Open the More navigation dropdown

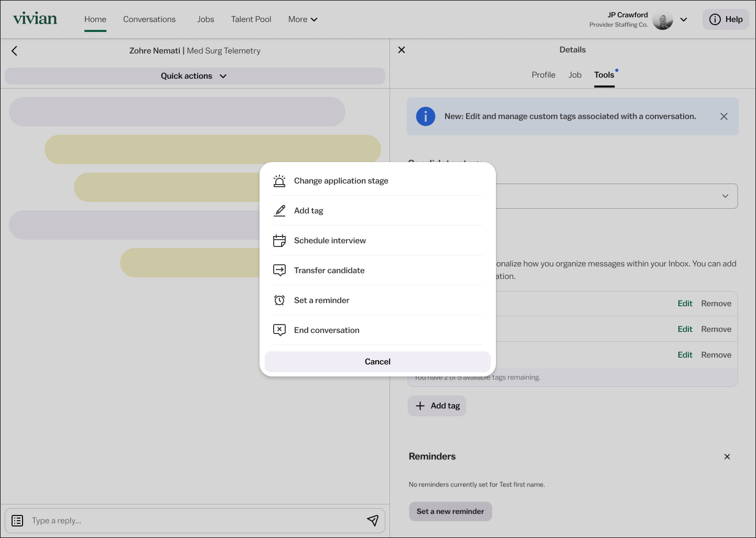click(303, 19)
